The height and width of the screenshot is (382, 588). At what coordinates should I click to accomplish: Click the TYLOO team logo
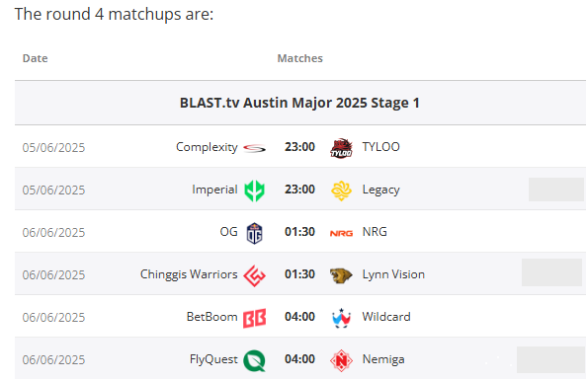pyautogui.click(x=341, y=148)
